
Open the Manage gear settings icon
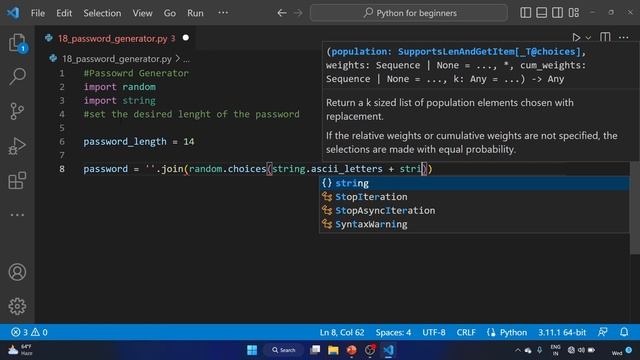pyautogui.click(x=17, y=306)
